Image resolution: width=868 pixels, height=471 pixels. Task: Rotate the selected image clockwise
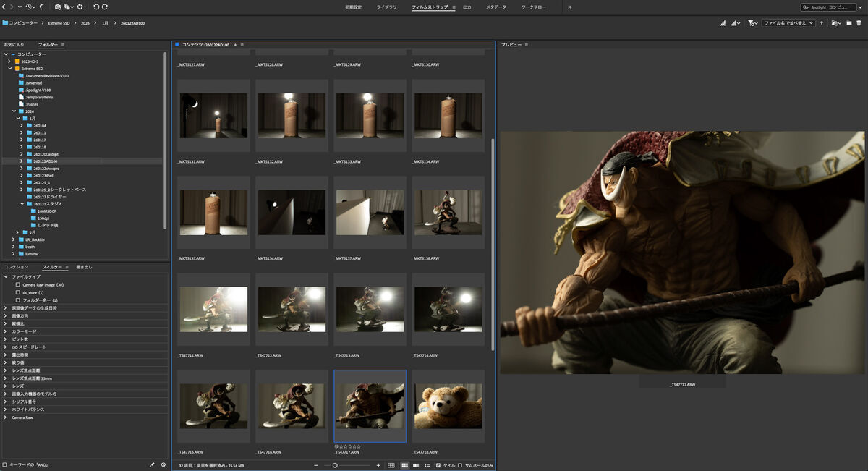click(x=105, y=7)
